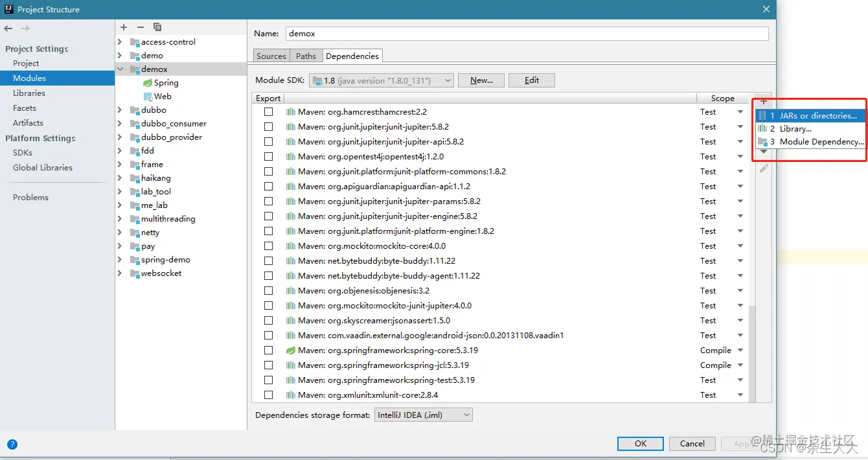Click the websocket module folder icon
The image size is (868, 460).
[x=135, y=273]
